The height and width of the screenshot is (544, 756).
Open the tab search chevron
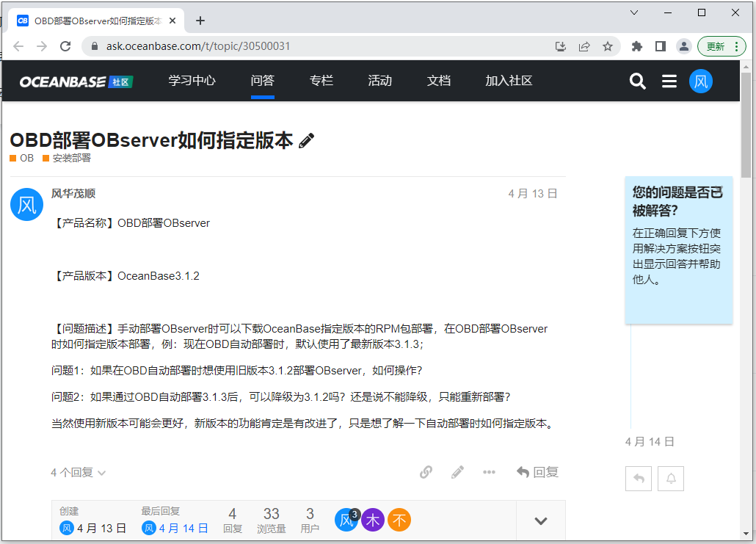[634, 12]
